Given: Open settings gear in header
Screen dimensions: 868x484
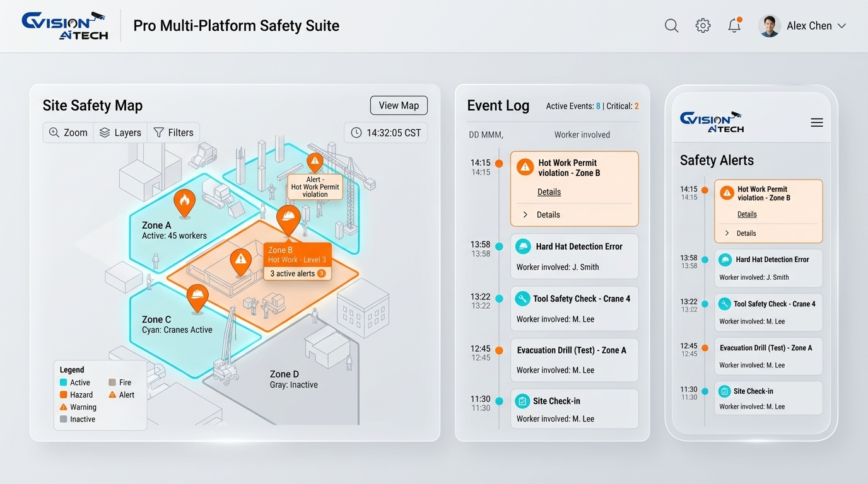Looking at the screenshot, I should click(703, 26).
